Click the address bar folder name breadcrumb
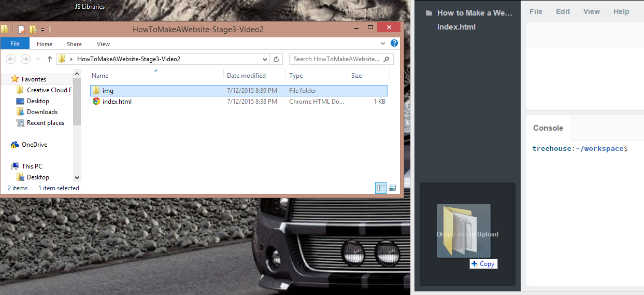This screenshot has width=644, height=295. [128, 59]
